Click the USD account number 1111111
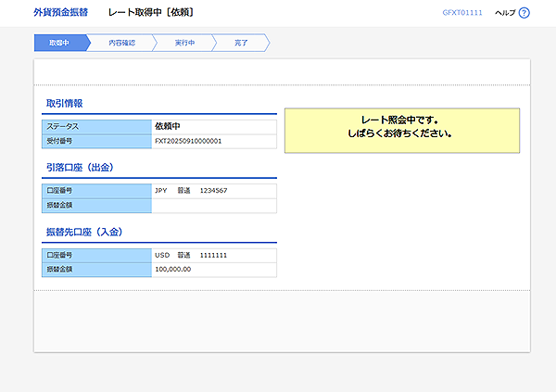The width and height of the screenshot is (556, 392). [x=213, y=255]
